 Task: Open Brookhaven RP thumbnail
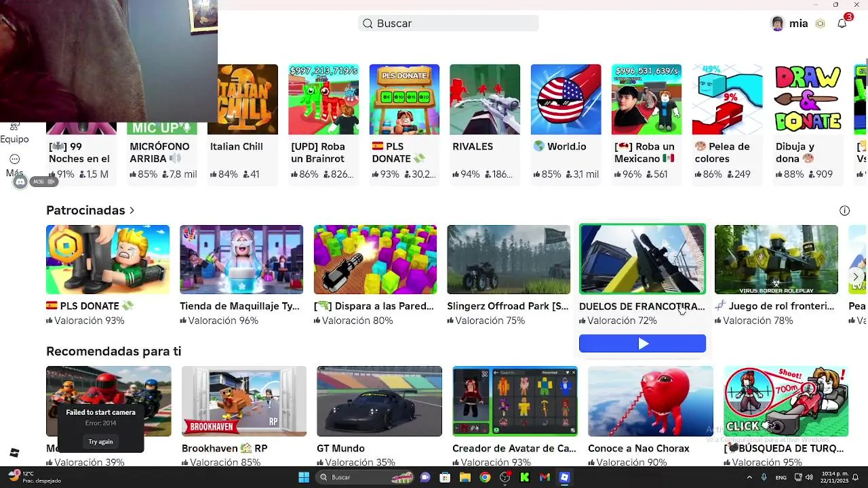pyautogui.click(x=244, y=401)
